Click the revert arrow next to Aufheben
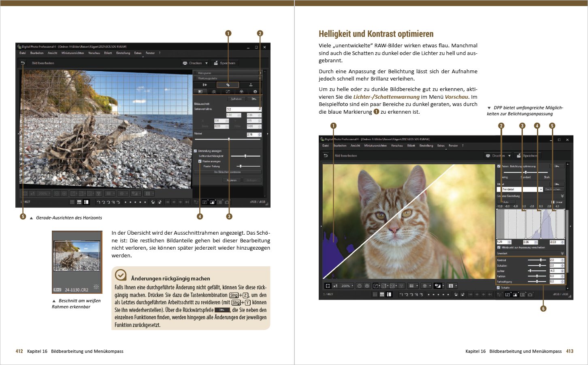 (x=254, y=99)
